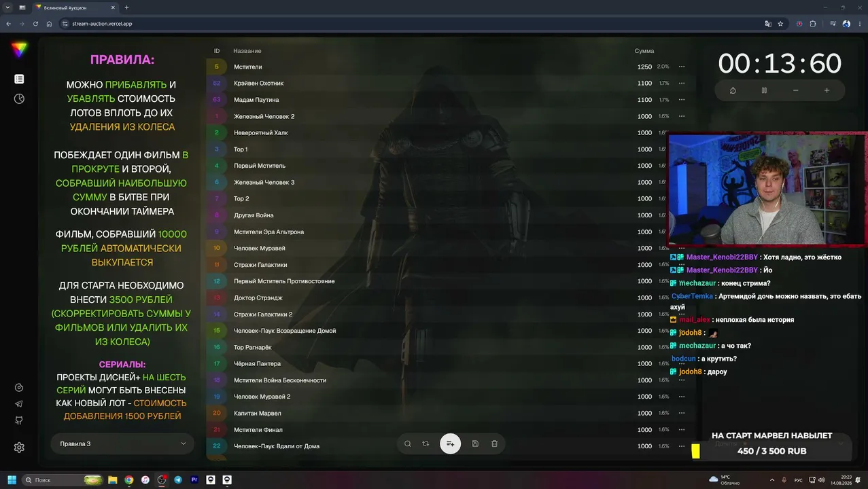The height and width of the screenshot is (489, 868).
Task: Open File Explorer from the taskbar
Action: click(x=113, y=479)
